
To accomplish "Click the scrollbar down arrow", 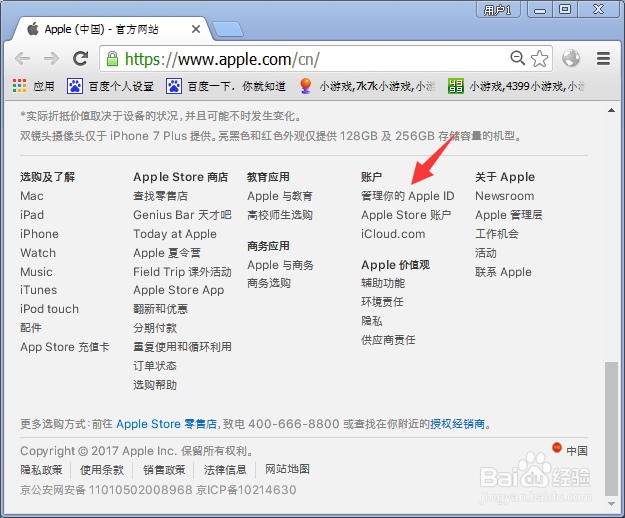I will pos(611,504).
